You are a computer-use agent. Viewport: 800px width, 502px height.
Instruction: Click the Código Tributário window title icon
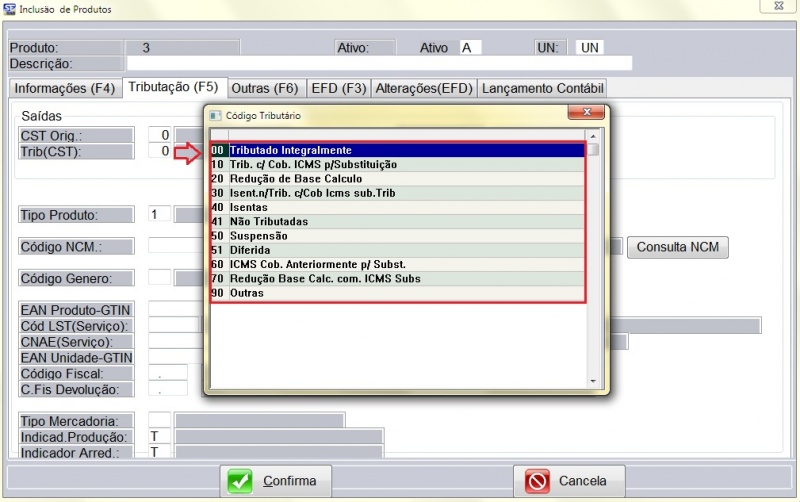click(215, 115)
